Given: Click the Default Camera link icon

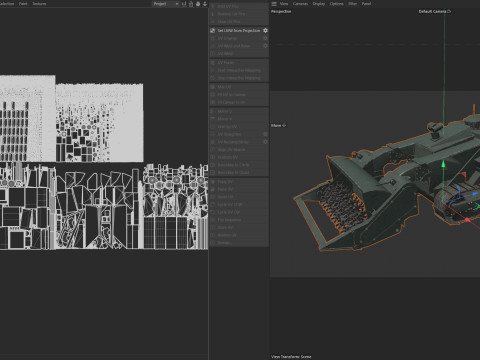Looking at the screenshot, I should coord(449,11).
